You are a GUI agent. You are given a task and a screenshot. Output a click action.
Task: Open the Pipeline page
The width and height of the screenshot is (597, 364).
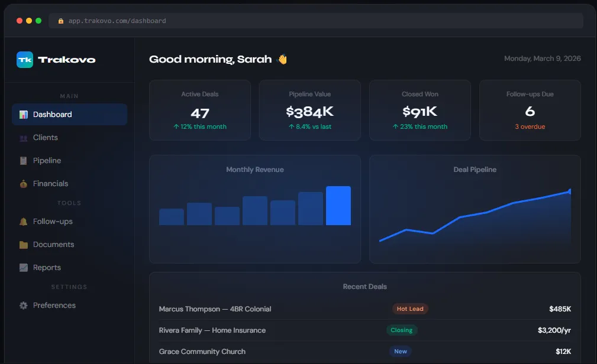pos(69,161)
